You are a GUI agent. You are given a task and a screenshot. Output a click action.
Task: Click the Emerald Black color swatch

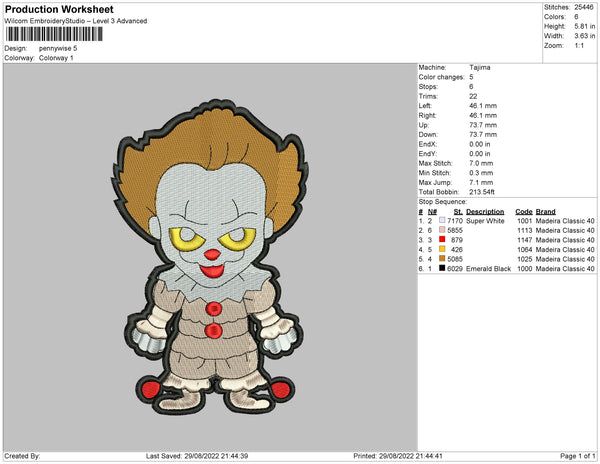(442, 269)
